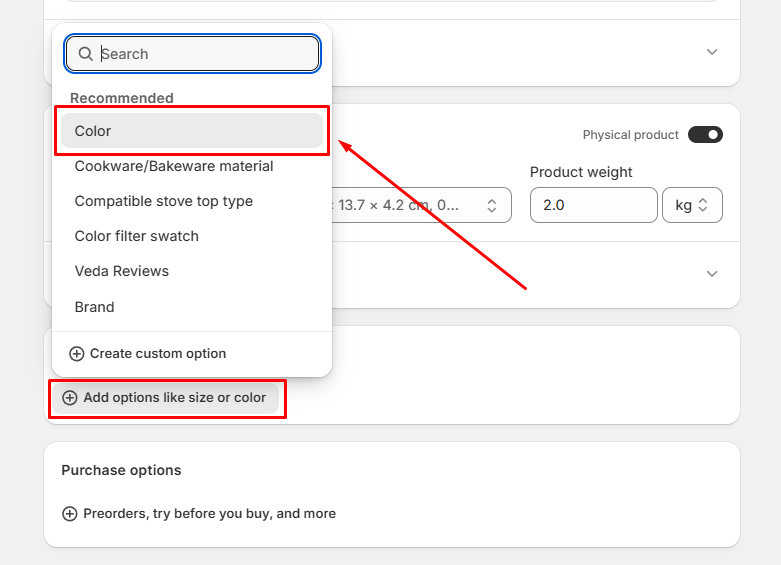Open the kg weight unit dropdown
This screenshot has width=781, height=565.
pos(692,205)
